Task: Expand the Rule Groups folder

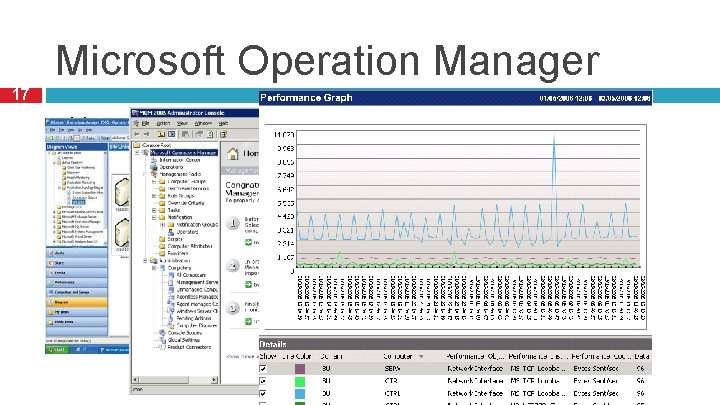Action: [154, 196]
